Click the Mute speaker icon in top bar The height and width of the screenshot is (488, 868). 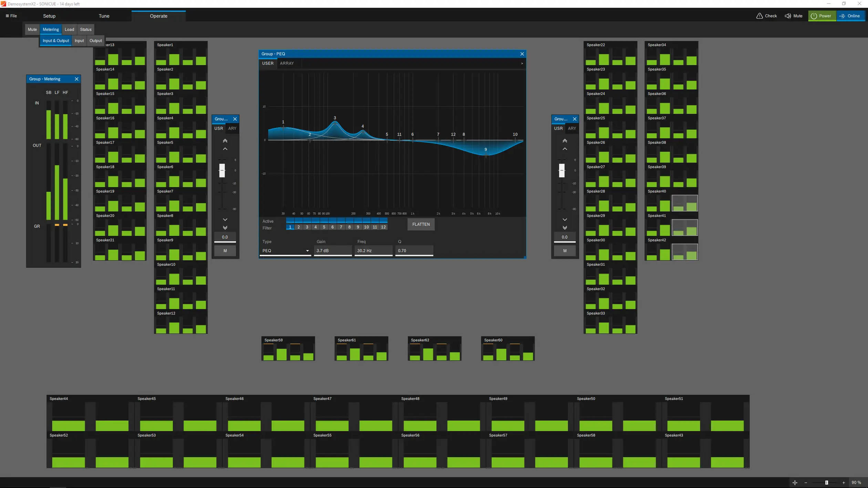click(x=787, y=16)
